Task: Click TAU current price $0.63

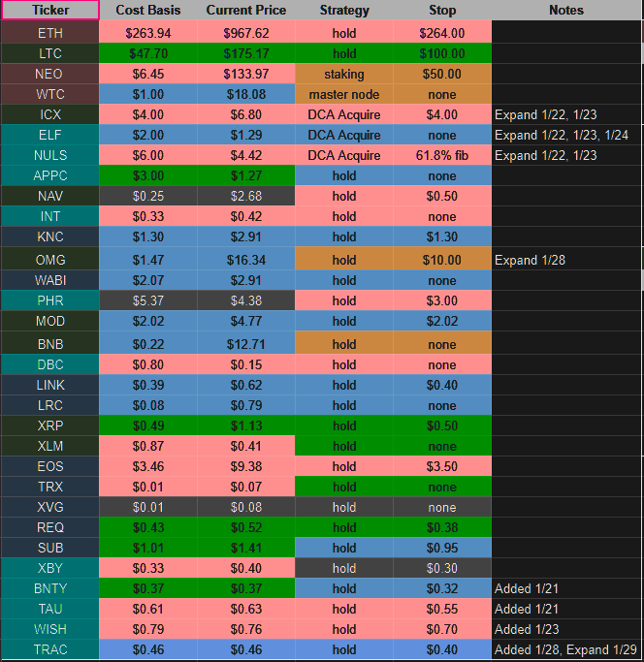Action: pyautogui.click(x=246, y=609)
